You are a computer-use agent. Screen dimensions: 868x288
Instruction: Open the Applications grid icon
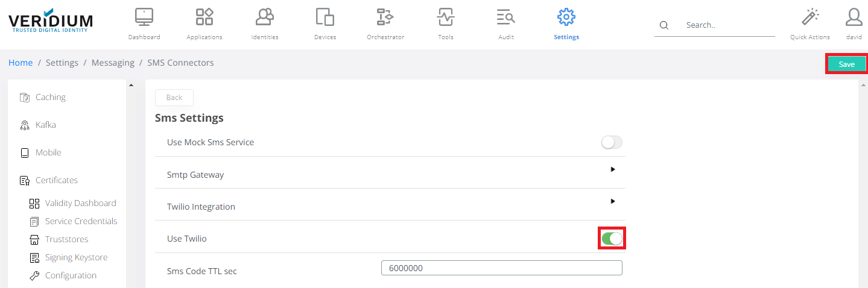click(204, 17)
